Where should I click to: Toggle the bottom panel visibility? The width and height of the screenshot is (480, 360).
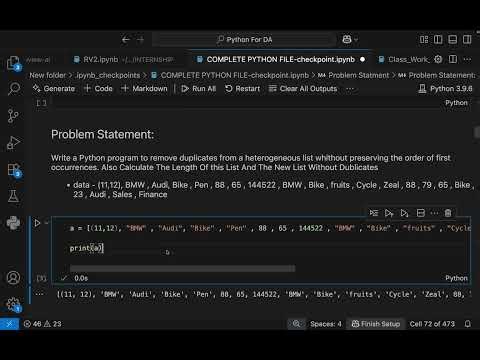pyautogui.click(x=452, y=39)
